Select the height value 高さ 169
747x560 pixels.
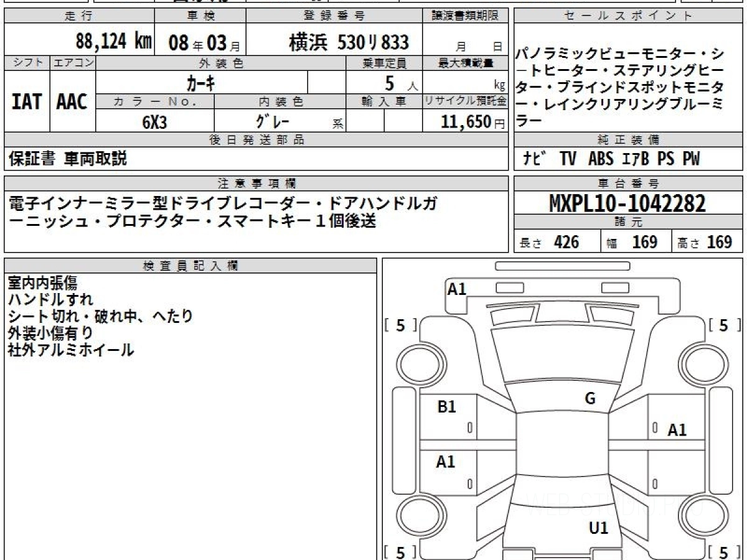[705, 242]
